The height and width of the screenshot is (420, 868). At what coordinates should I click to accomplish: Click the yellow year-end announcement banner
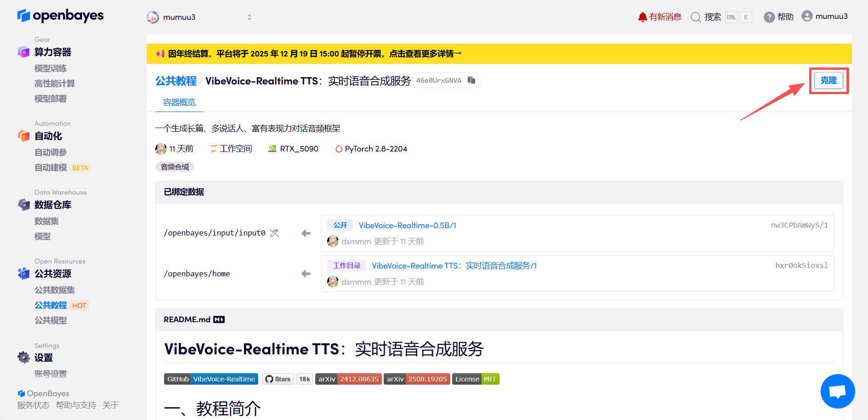click(x=499, y=54)
